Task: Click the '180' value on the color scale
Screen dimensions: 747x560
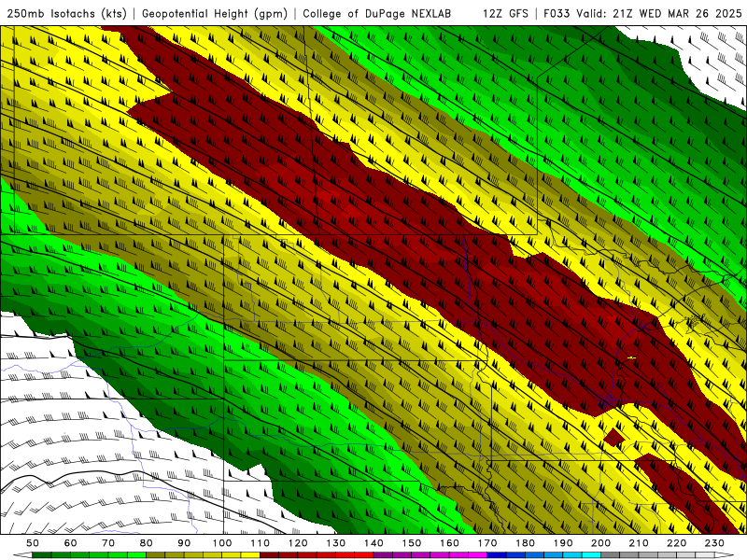Action: [525, 543]
